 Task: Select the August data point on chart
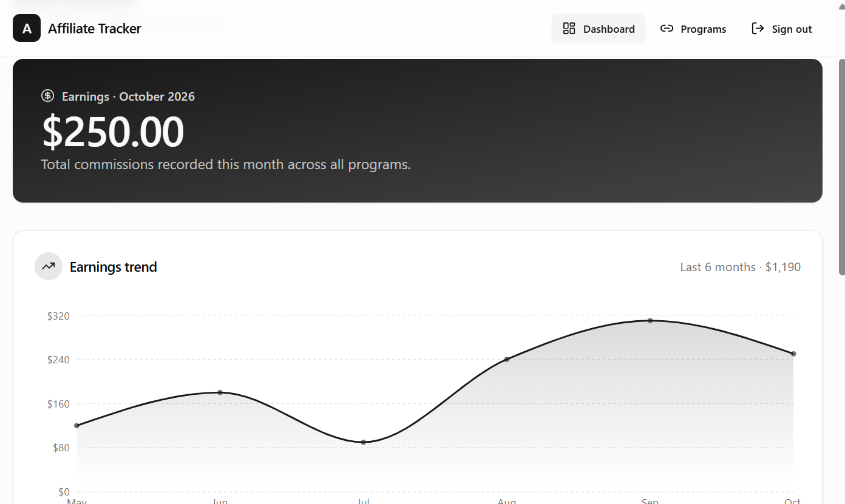(x=507, y=359)
